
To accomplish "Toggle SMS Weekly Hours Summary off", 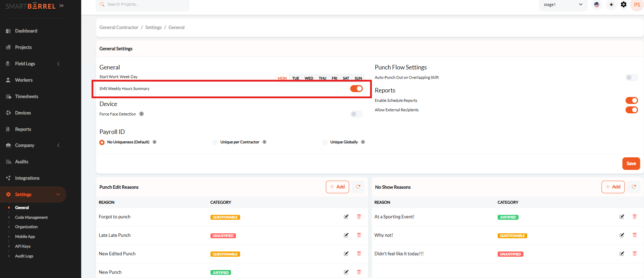I will (x=356, y=89).
